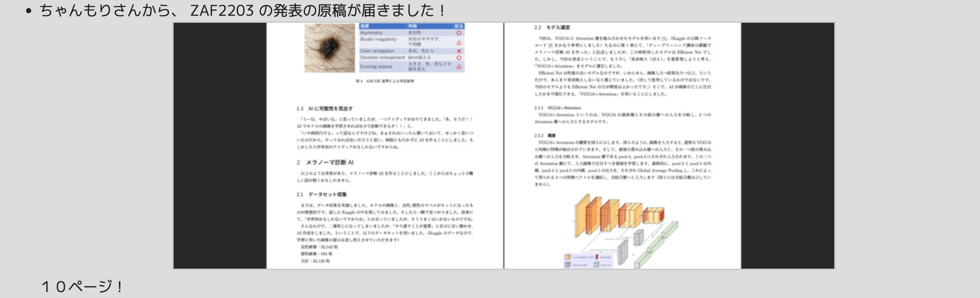The image size is (980, 298).
Task: Click the blue header row of ABCDE table
Action: tap(411, 26)
